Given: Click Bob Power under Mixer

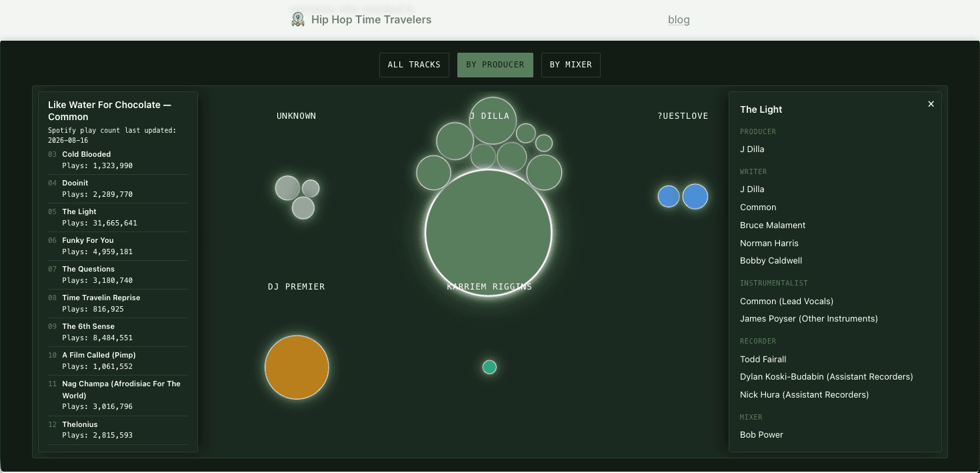Looking at the screenshot, I should point(761,435).
